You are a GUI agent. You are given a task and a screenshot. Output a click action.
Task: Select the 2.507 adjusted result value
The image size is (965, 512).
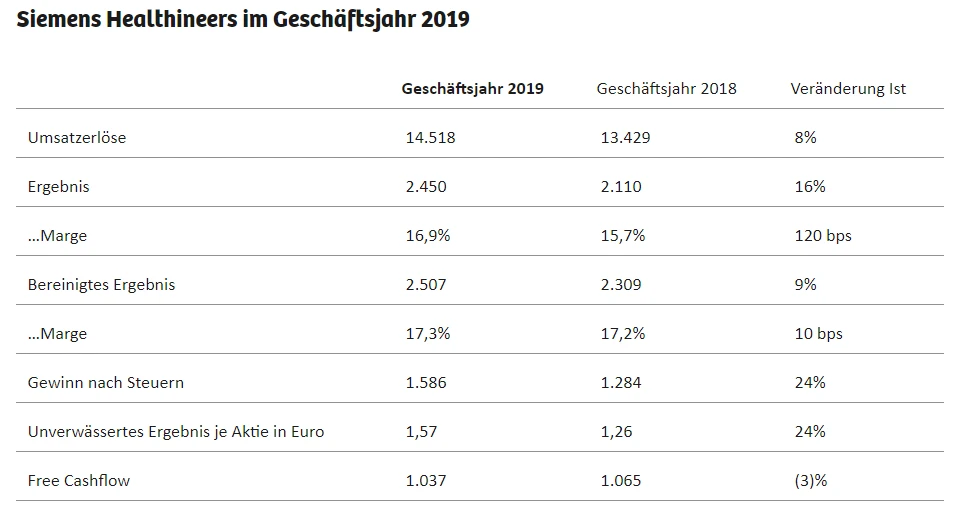pos(425,284)
